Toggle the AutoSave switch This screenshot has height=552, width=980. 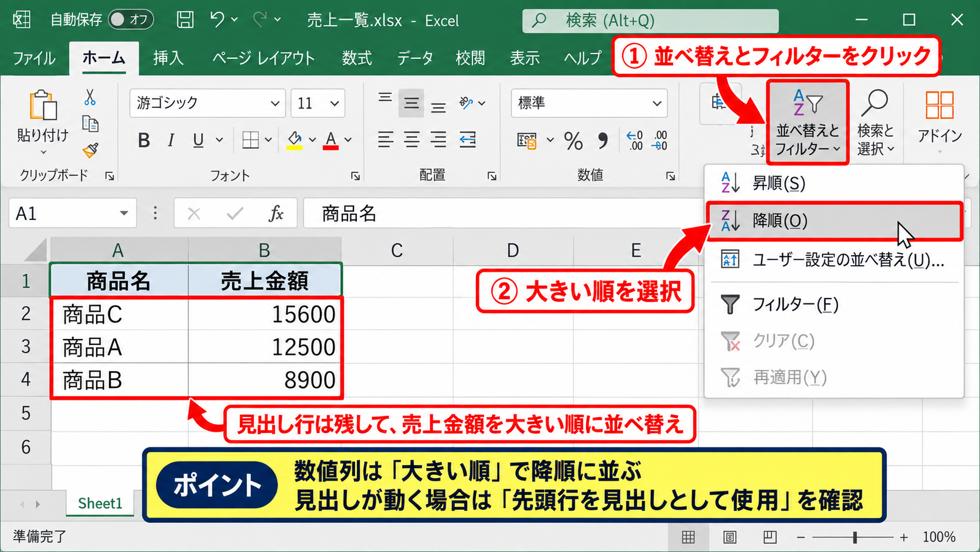tap(131, 20)
